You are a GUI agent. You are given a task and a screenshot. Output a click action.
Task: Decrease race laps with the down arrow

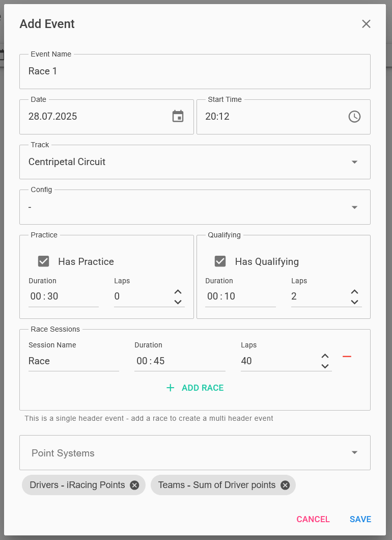(325, 366)
